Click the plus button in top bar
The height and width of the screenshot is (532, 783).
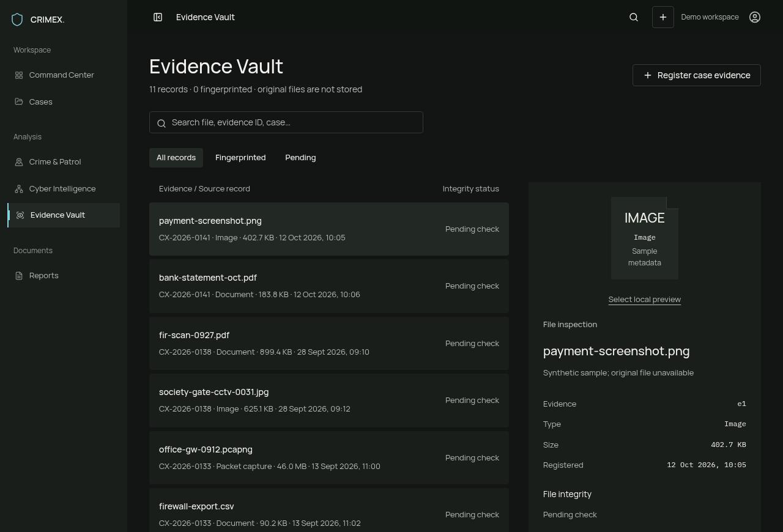(663, 17)
